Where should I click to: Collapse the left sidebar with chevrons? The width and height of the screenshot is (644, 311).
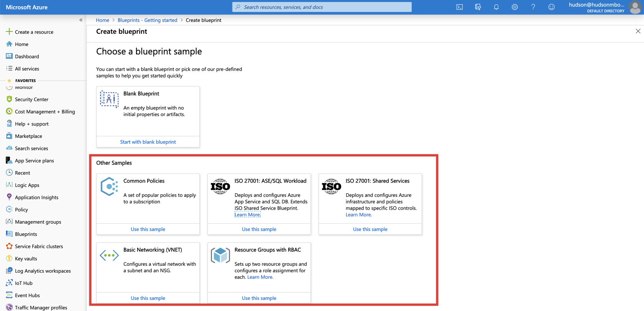tap(81, 20)
